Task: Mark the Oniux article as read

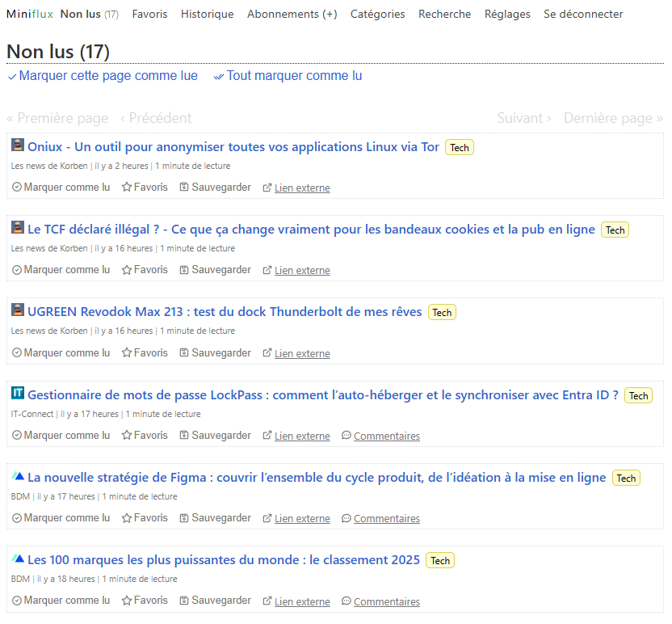Action: tap(61, 188)
